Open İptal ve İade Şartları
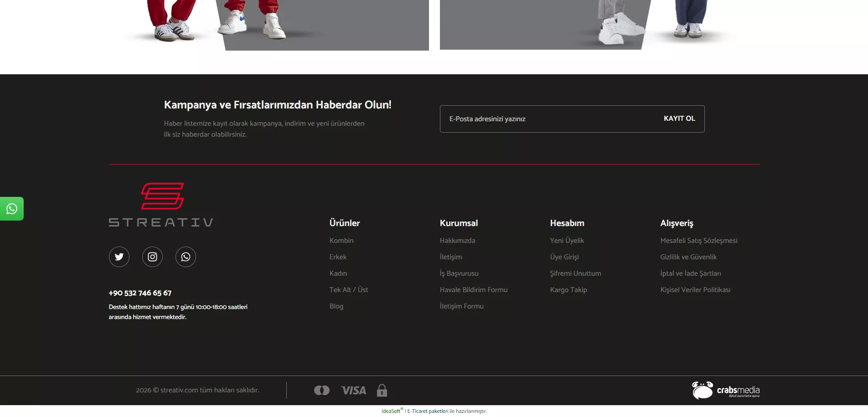Viewport: 868px width, 417px height. [690, 273]
